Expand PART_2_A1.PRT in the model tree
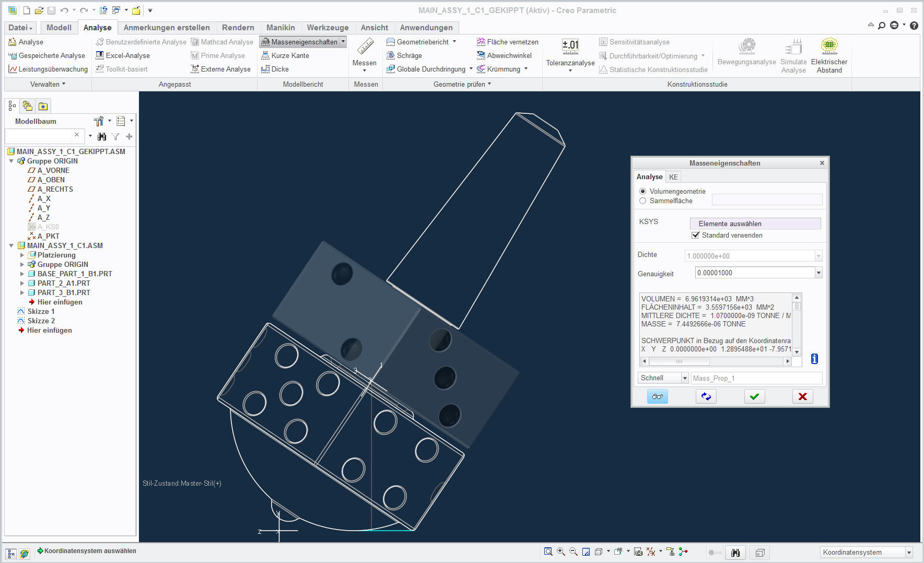The image size is (924, 563). point(22,283)
